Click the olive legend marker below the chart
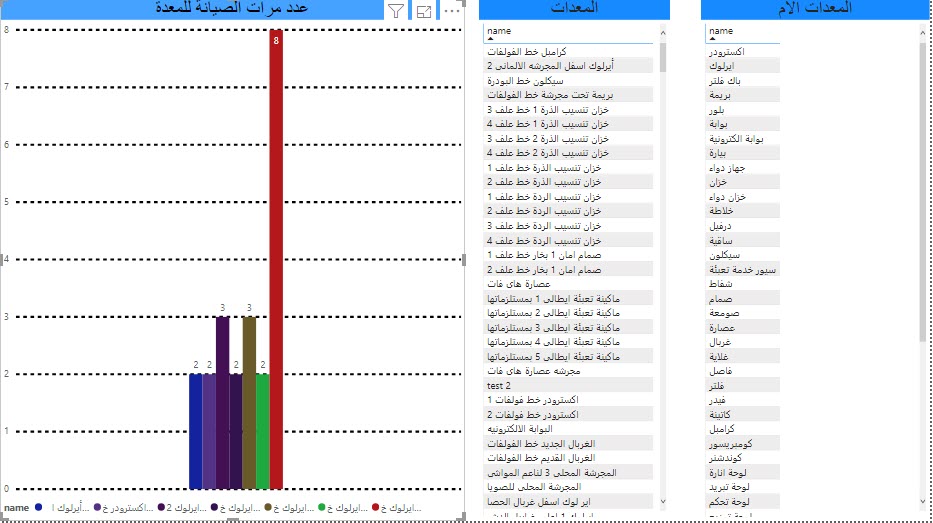933x523 pixels. click(269, 508)
